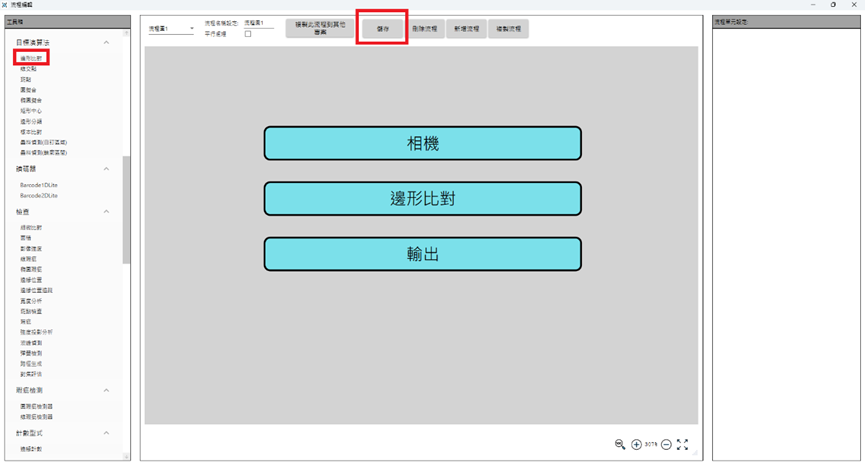Collapse the 瑕疵檢測 section
Viewport: 865px width, 464px height.
[106, 390]
